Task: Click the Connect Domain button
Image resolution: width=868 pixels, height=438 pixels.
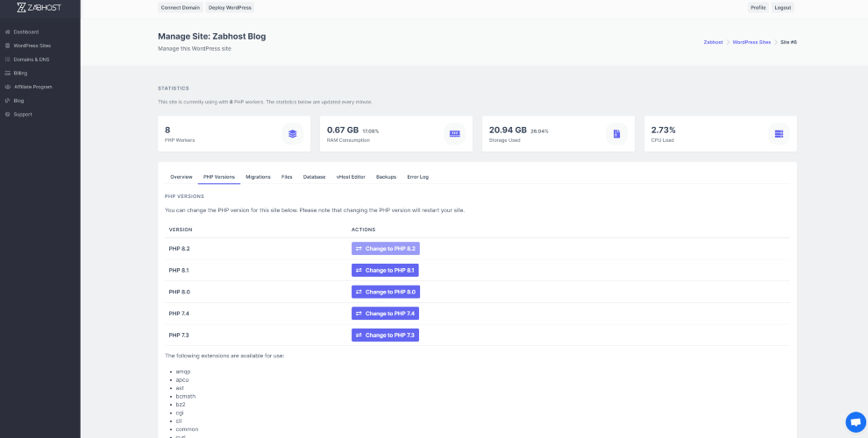Action: coord(181,8)
